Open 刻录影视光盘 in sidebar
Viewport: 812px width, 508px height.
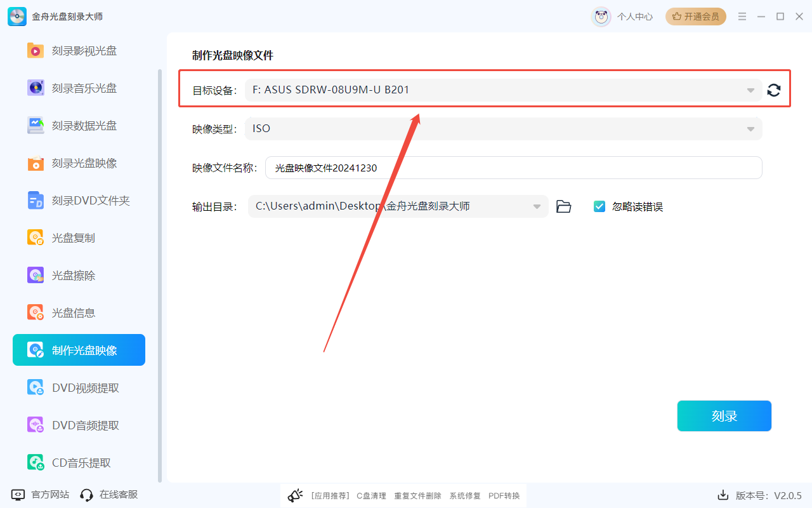(x=84, y=51)
